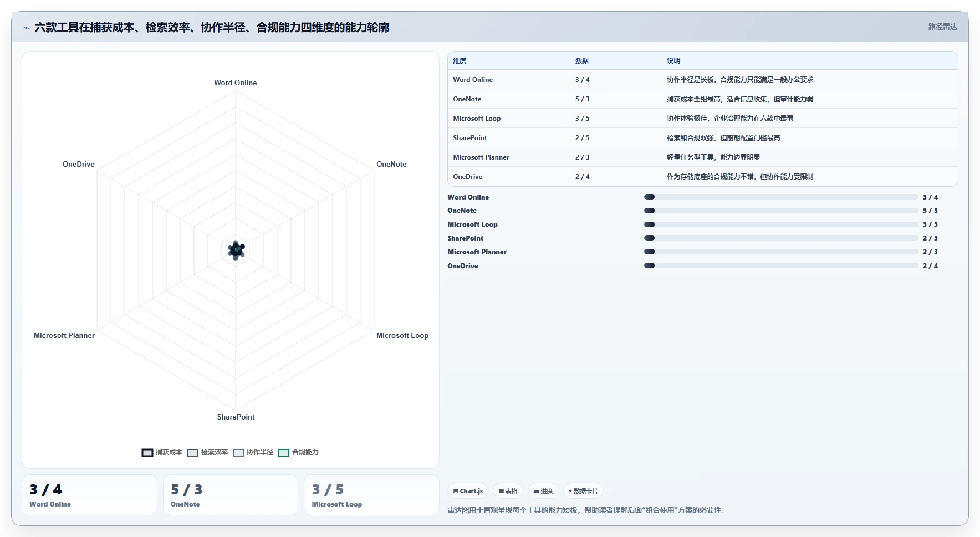This screenshot has width=980, height=537.
Task: Click the blue icon beside the dashboard title
Action: coord(26,28)
